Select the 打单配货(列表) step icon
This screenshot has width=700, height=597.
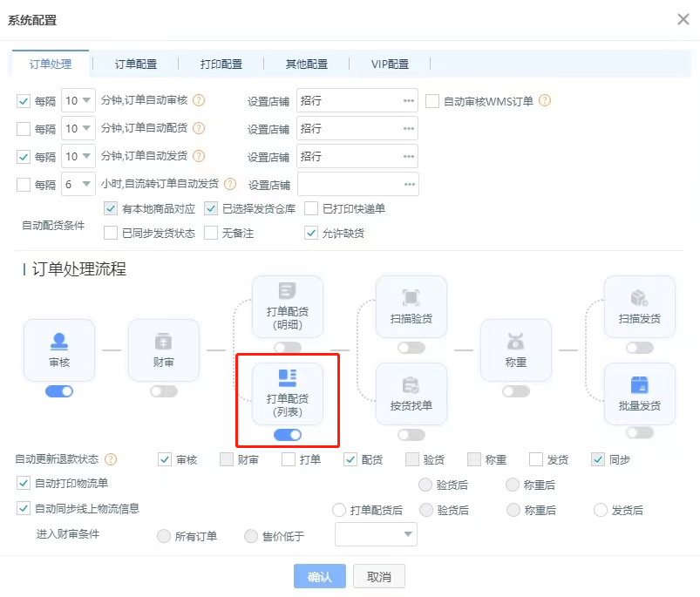pos(288,377)
